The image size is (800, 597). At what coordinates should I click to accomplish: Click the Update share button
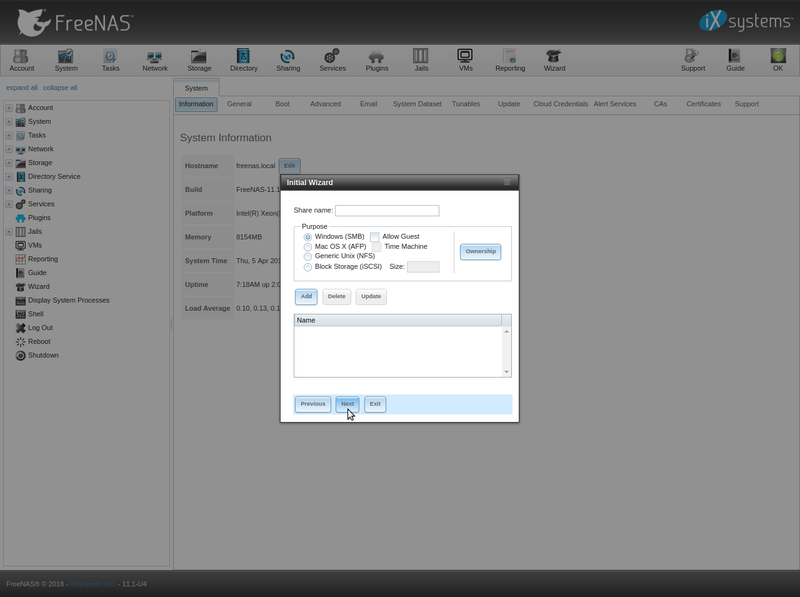(371, 296)
